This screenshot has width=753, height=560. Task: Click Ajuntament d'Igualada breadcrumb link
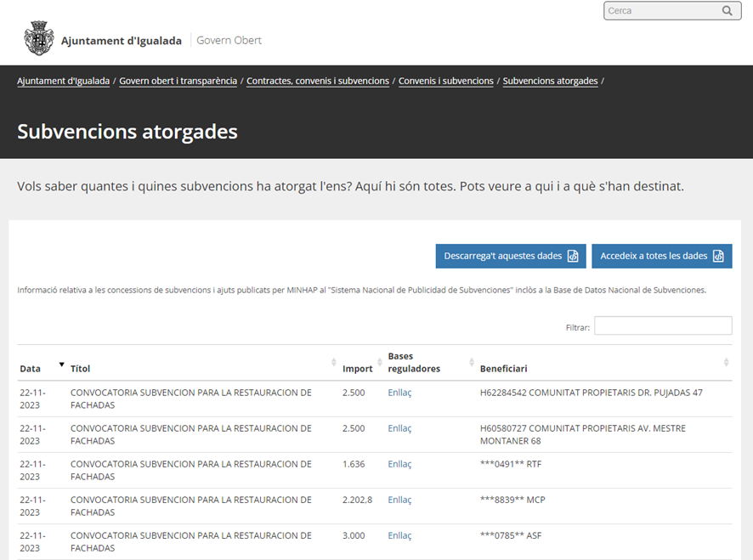(63, 81)
